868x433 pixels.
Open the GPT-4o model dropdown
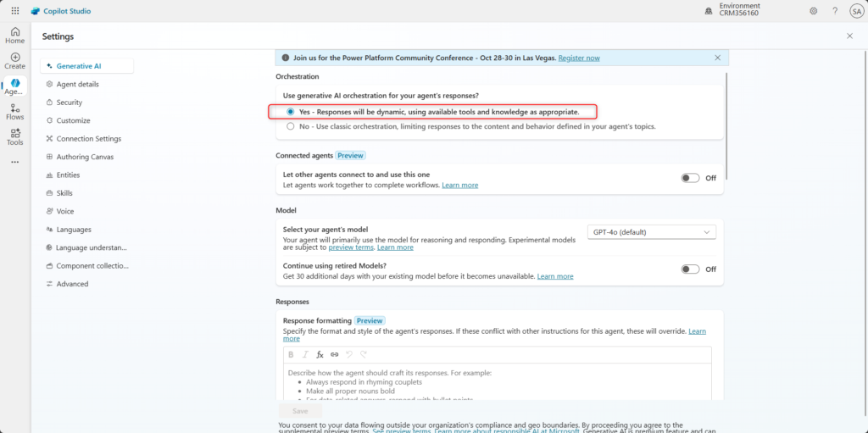coord(651,232)
